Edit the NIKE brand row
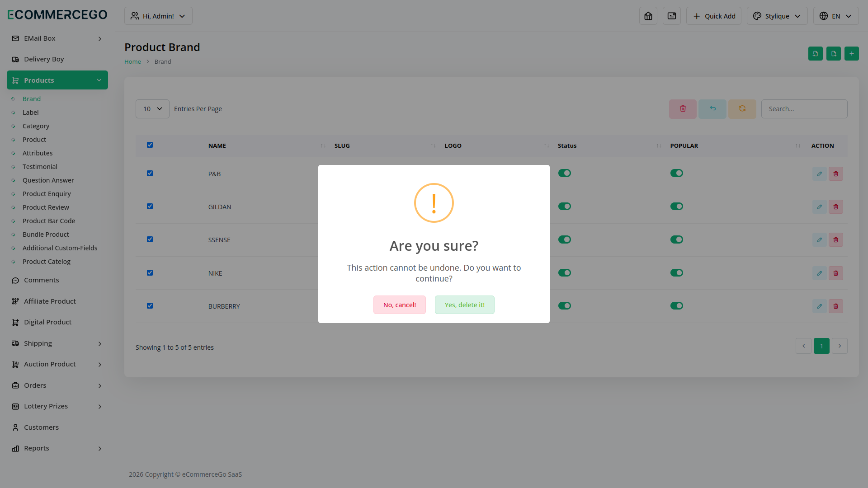This screenshot has width=868, height=488. (x=819, y=273)
